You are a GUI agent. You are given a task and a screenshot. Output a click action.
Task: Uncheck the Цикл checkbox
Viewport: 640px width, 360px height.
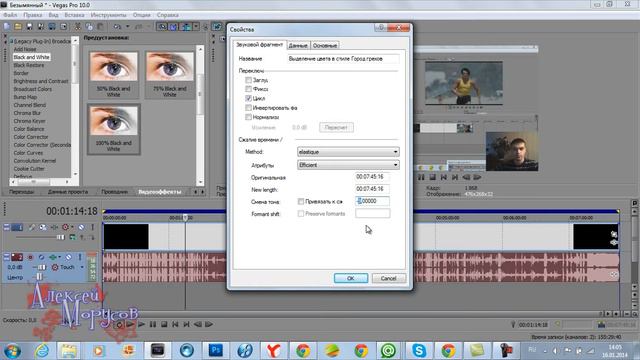[248, 98]
